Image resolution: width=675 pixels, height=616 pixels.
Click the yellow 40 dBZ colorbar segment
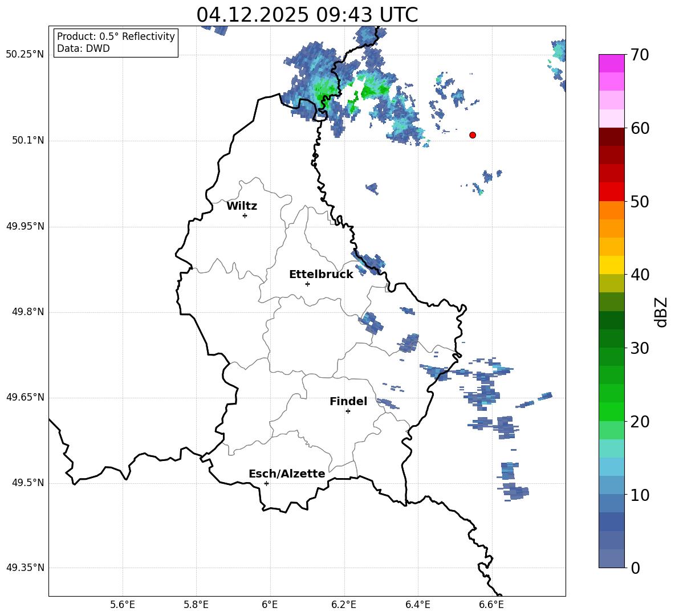click(x=611, y=266)
